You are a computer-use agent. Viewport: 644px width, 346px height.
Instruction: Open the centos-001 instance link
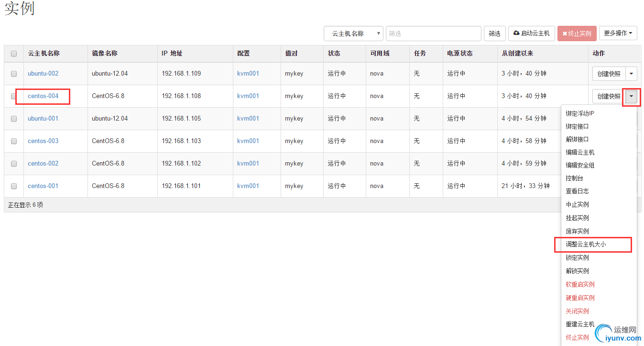point(43,186)
